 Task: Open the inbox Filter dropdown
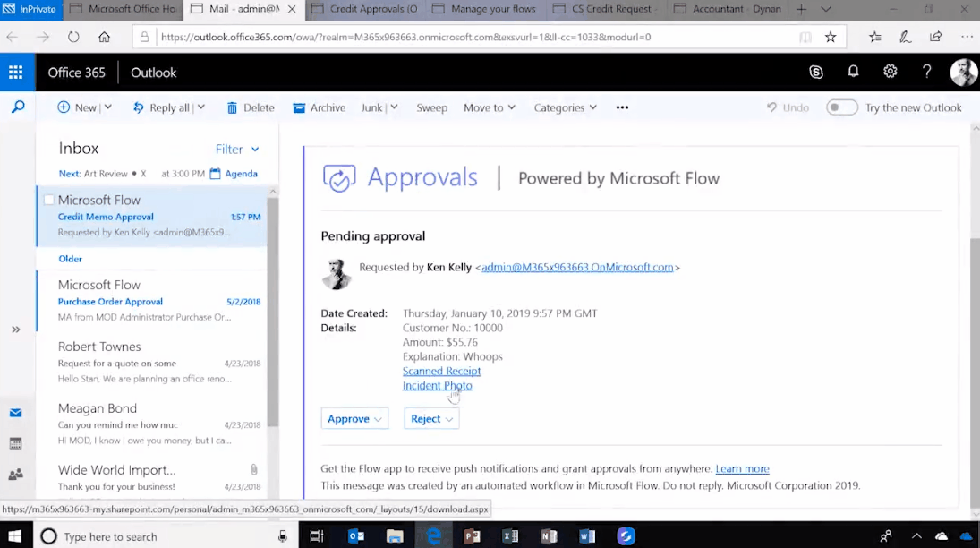click(237, 149)
